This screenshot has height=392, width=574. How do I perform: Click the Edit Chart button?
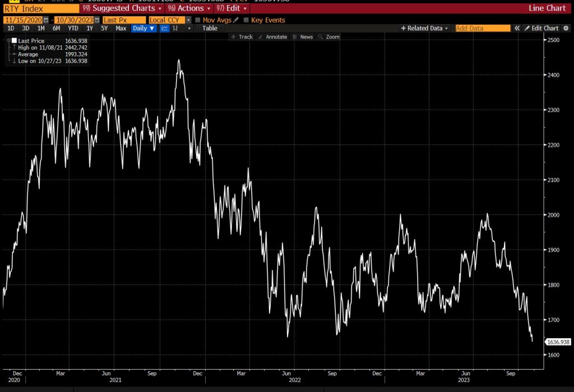(x=541, y=28)
